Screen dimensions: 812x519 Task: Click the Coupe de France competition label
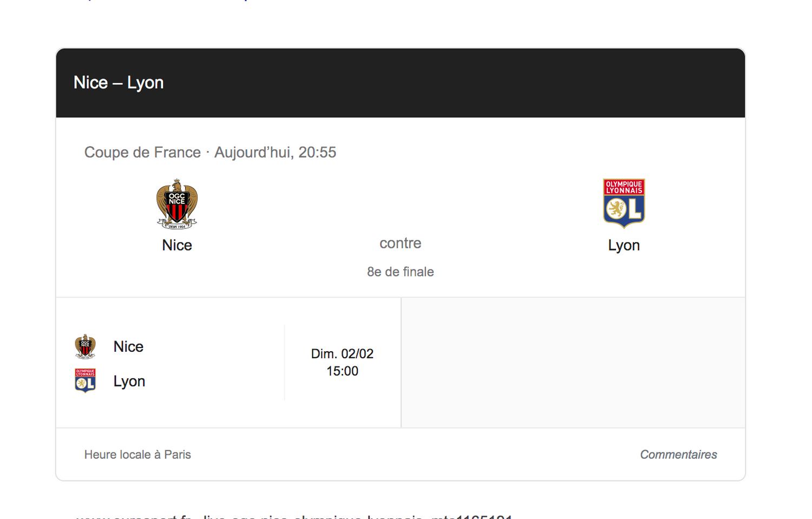click(x=142, y=153)
